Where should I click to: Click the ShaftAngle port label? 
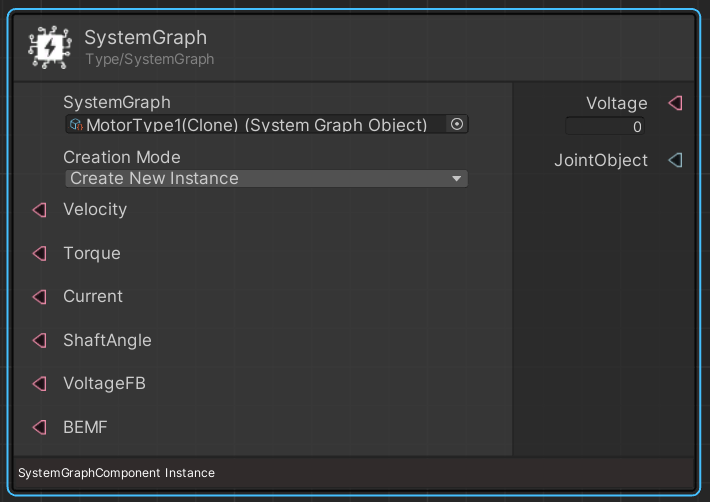point(107,340)
